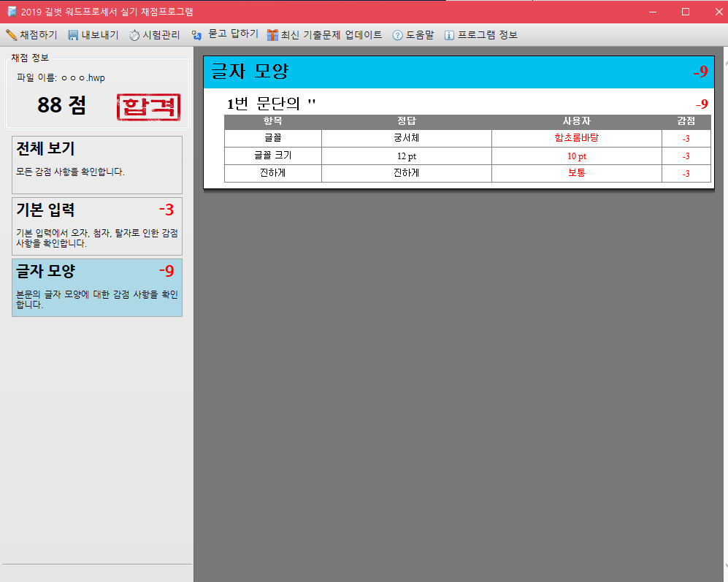The height and width of the screenshot is (582, 728).
Task: Click the app icon in title bar
Action: (12, 11)
